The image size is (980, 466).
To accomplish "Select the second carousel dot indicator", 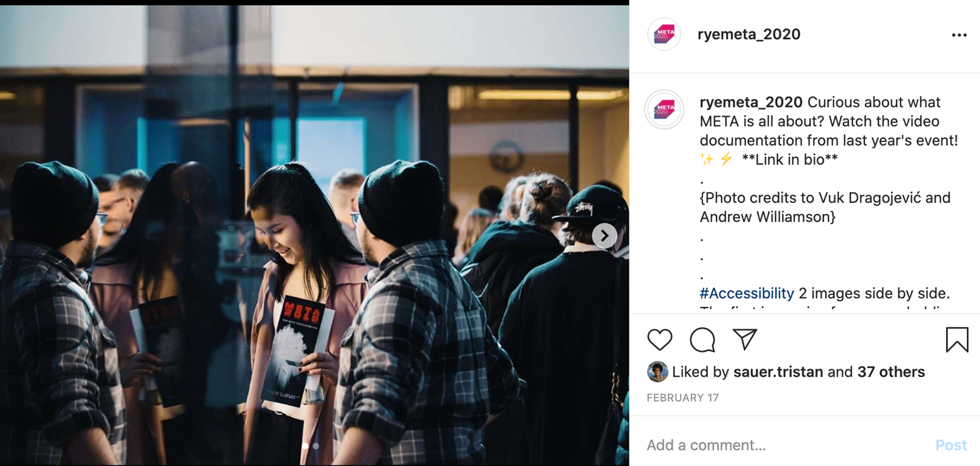I will (x=316, y=446).
